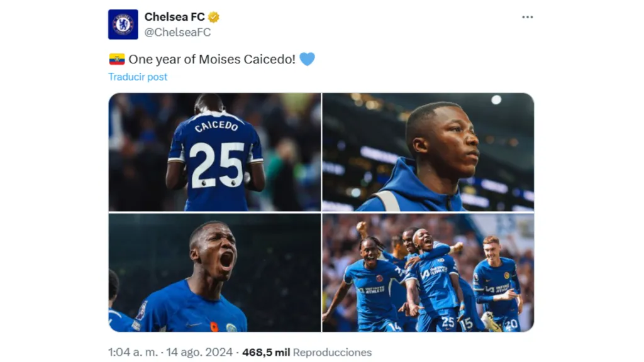Image resolution: width=644 pixels, height=362 pixels.
Task: Click the player on the far right celebrating
Action: click(x=497, y=277)
